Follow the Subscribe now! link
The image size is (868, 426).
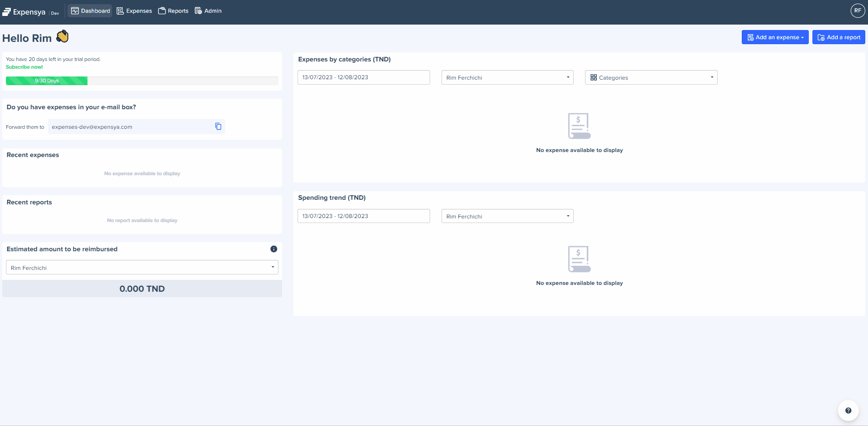pos(24,67)
